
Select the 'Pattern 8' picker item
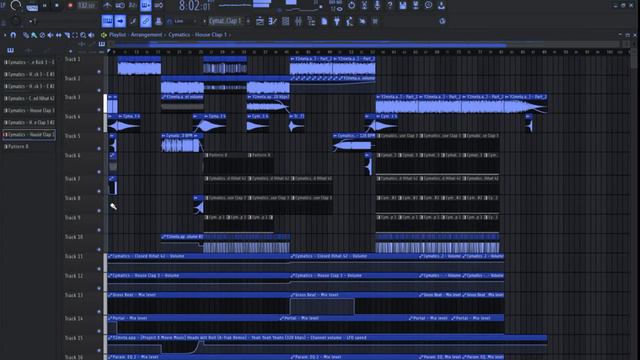(28, 146)
